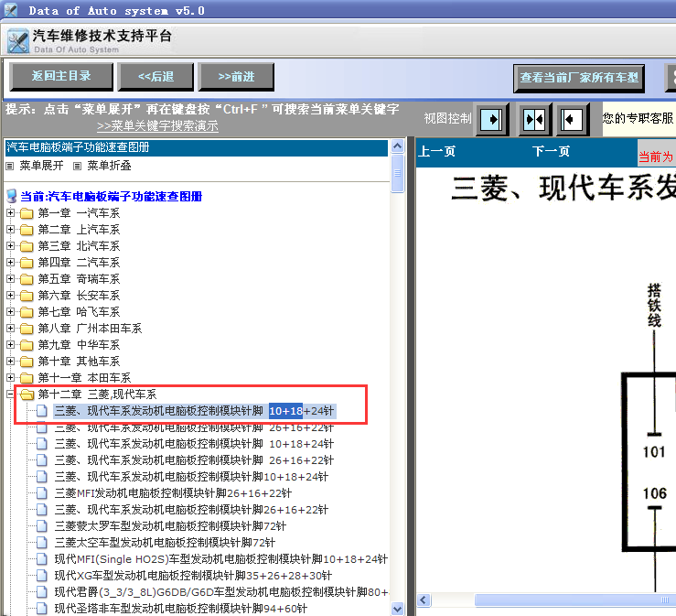Expand 第九章 中华车系 node
This screenshot has width=676, height=616.
11,345
